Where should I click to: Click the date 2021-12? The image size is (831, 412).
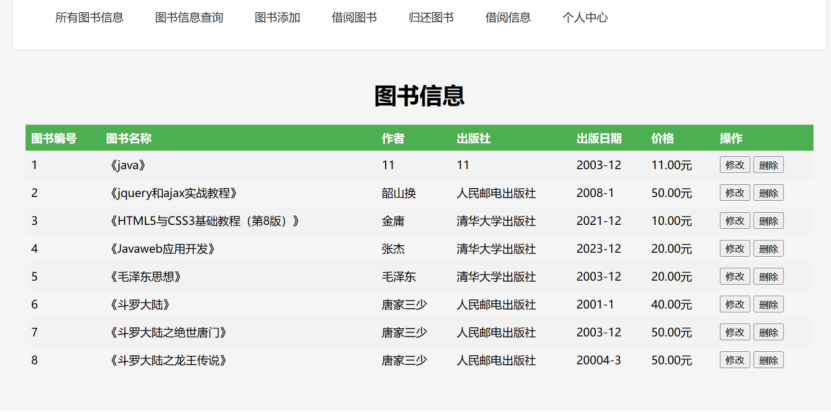point(598,221)
